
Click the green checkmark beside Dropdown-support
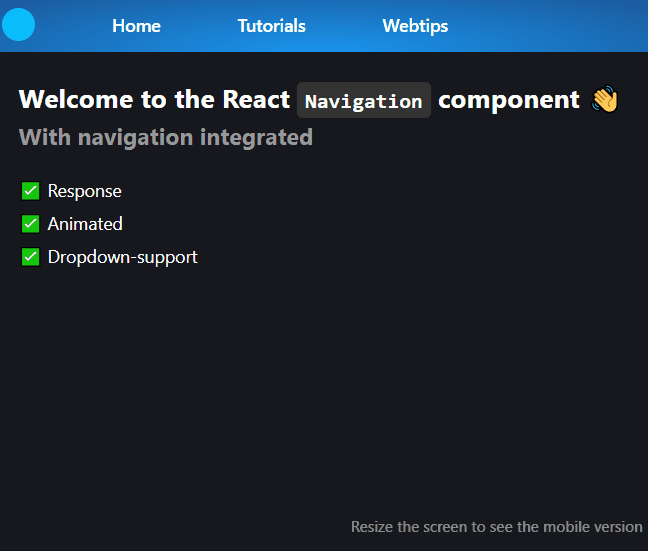30,257
